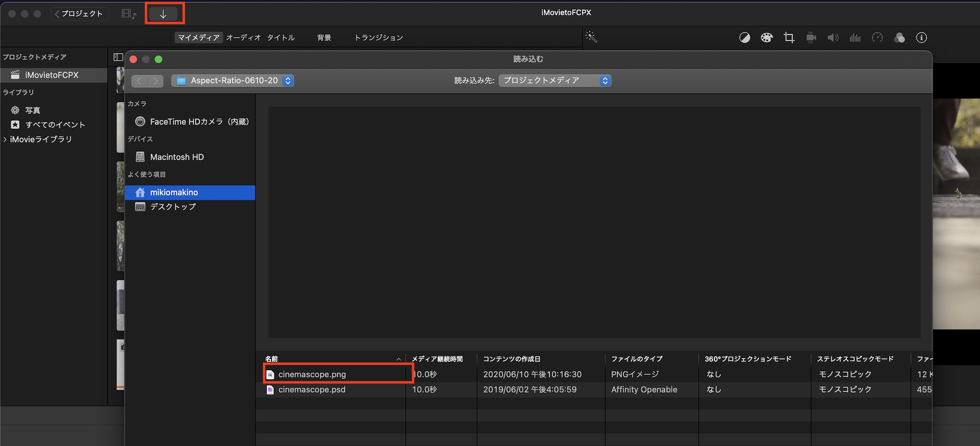
Task: Click the import media down-arrow button
Action: pyautogui.click(x=164, y=14)
